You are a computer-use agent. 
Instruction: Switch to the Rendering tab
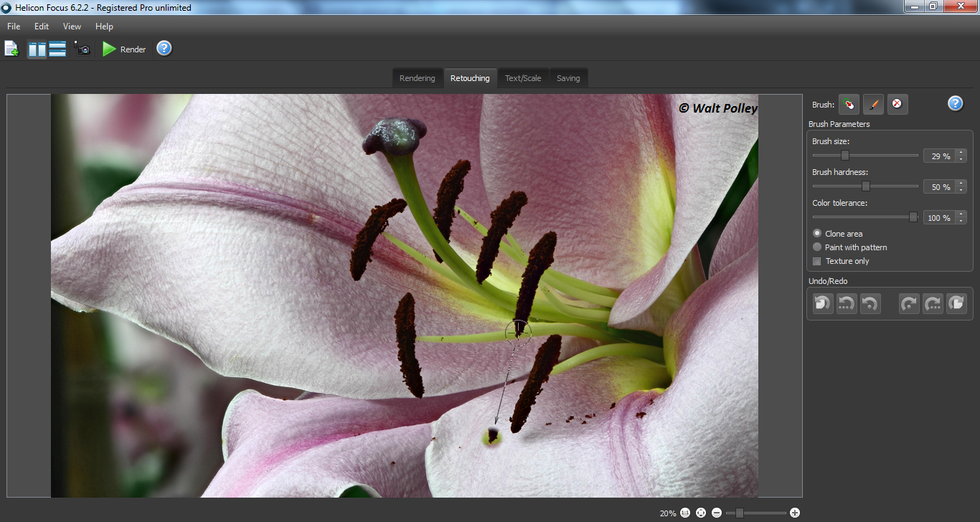(x=417, y=78)
